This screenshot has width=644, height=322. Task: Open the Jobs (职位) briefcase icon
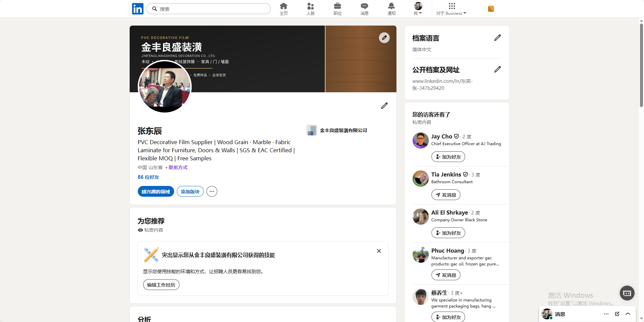[x=337, y=9]
